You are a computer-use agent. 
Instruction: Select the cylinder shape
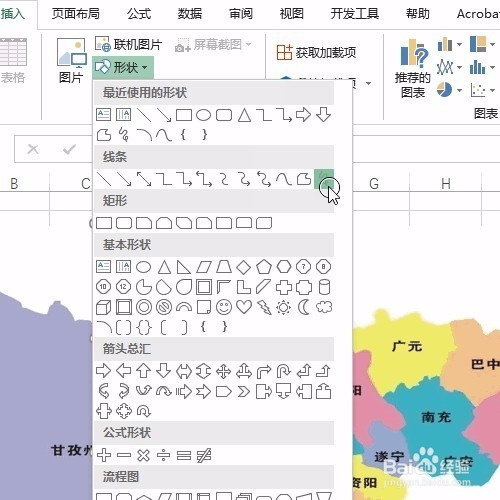coord(324,287)
